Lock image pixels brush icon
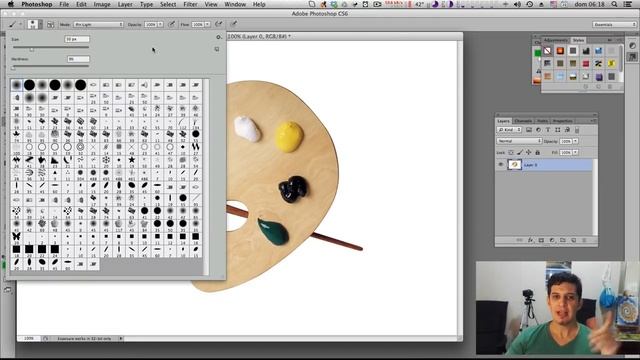This screenshot has width=640, height=360. (x=520, y=152)
